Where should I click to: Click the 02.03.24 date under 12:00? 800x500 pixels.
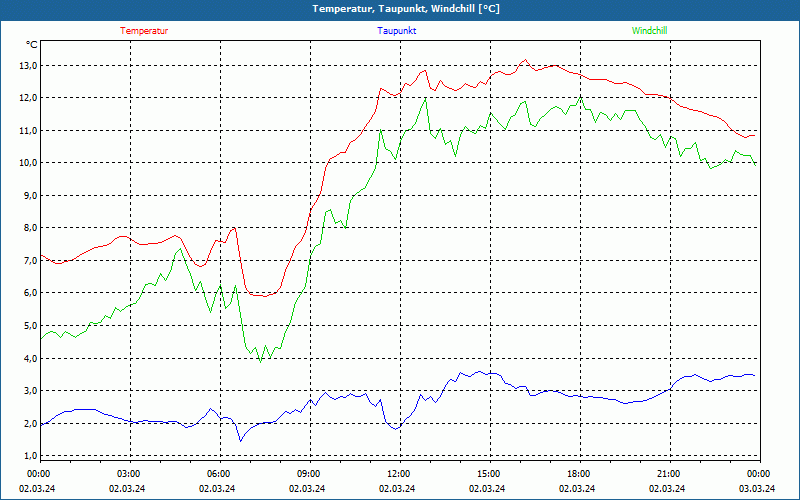point(397,488)
